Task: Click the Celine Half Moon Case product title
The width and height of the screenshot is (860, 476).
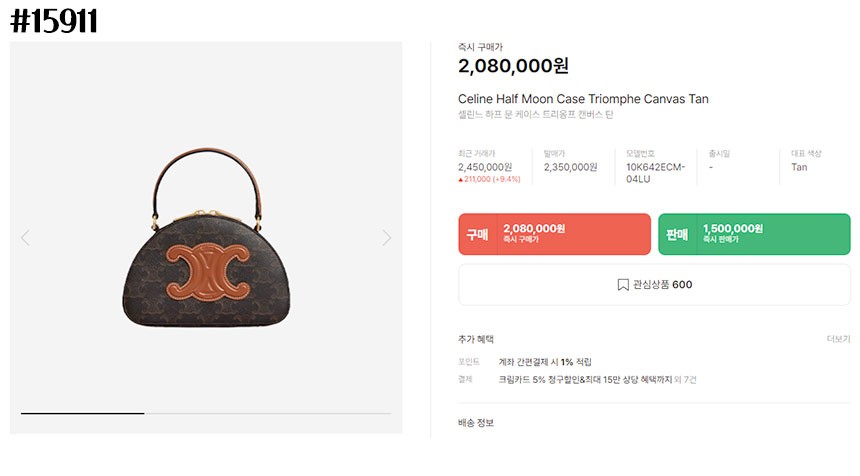Action: pos(583,99)
